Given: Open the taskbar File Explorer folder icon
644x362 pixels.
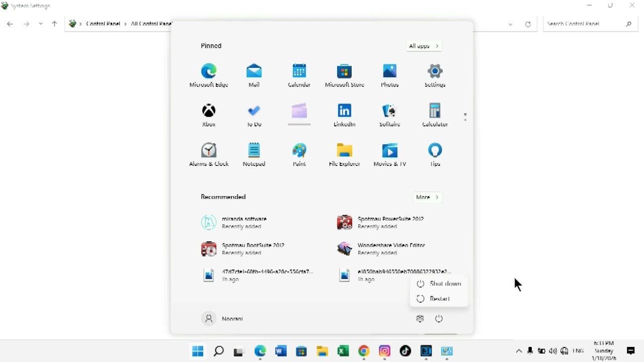Looking at the screenshot, I should (323, 351).
